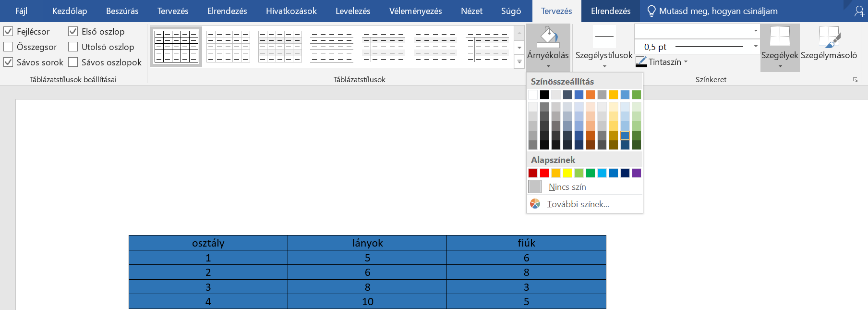
Task: Open the Szegélyek dropdown arrow
Action: [x=780, y=66]
